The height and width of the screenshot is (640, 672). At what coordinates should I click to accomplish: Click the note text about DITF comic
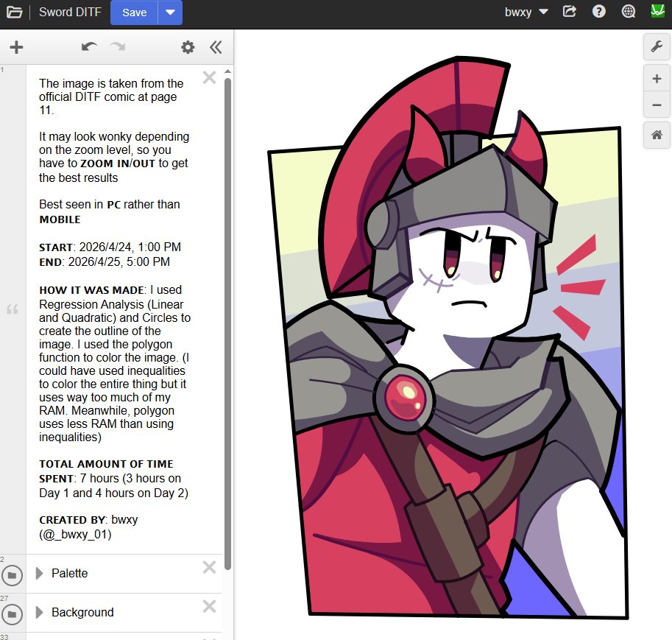(x=111, y=96)
